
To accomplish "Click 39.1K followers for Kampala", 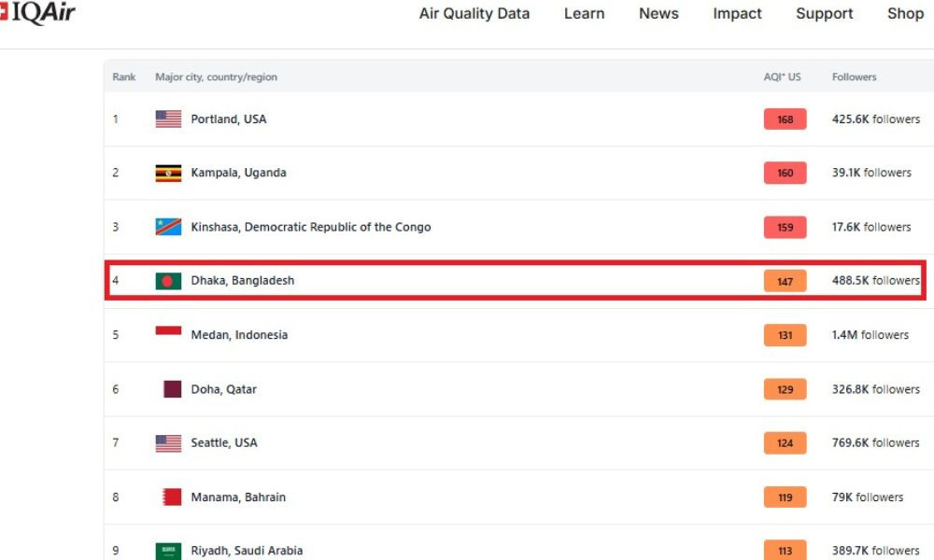I will [x=872, y=173].
